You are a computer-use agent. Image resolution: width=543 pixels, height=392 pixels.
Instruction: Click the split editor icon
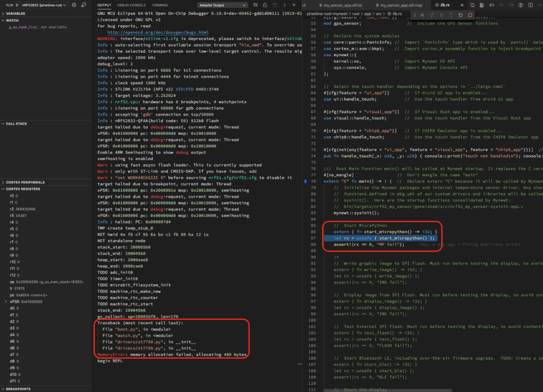[x=530, y=5]
